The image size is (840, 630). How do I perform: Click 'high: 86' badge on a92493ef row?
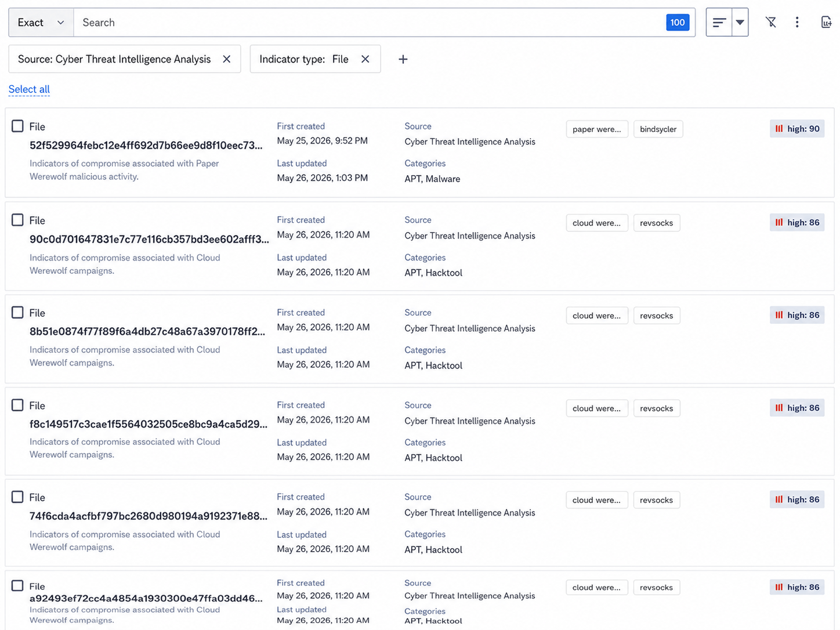click(797, 587)
